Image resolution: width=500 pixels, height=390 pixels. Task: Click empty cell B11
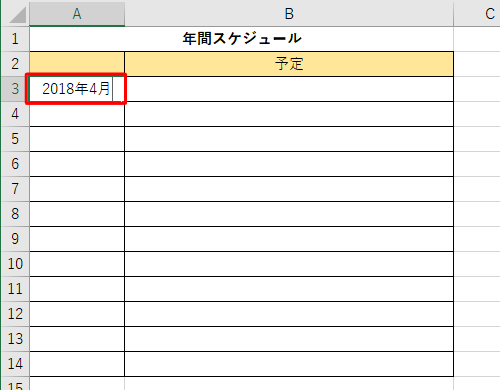pyautogui.click(x=289, y=289)
